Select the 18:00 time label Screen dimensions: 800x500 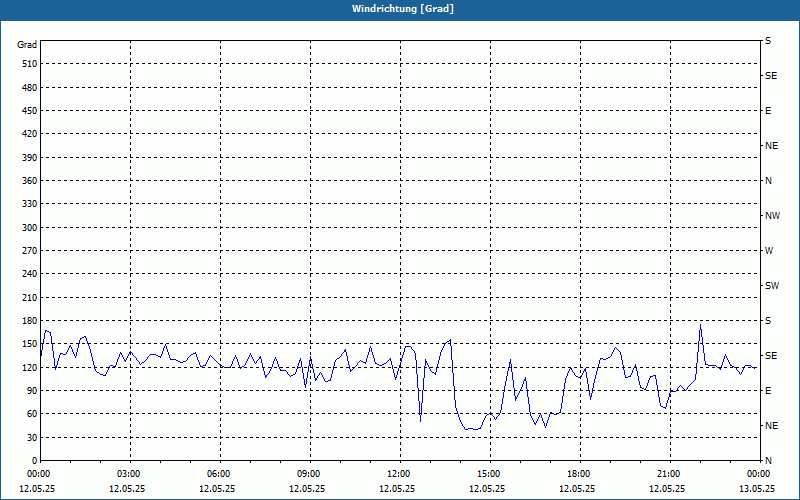pyautogui.click(x=580, y=474)
